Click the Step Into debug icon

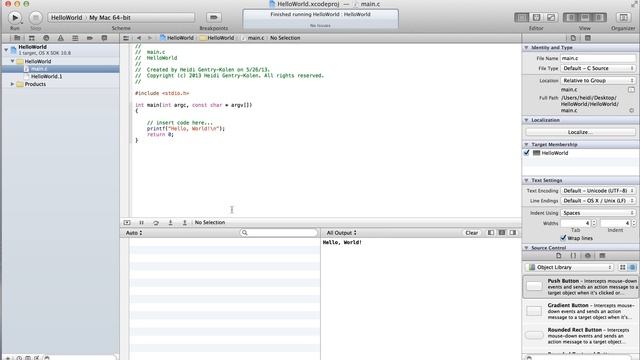[170, 222]
